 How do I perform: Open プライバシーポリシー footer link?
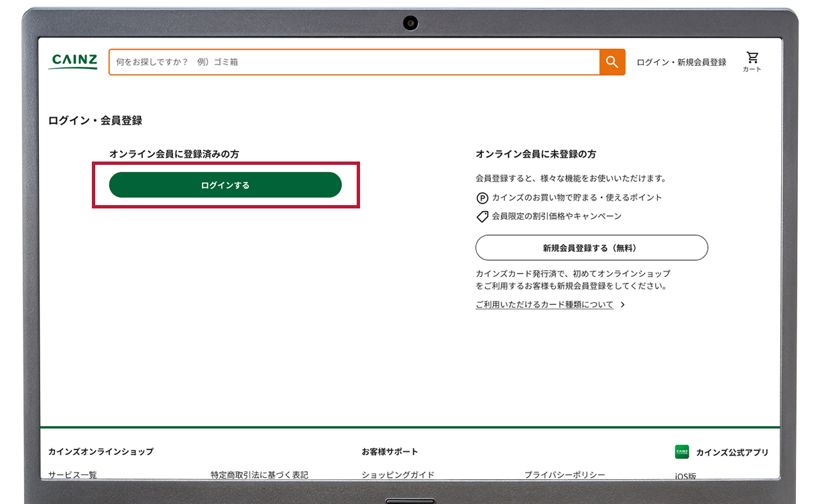pos(565,475)
